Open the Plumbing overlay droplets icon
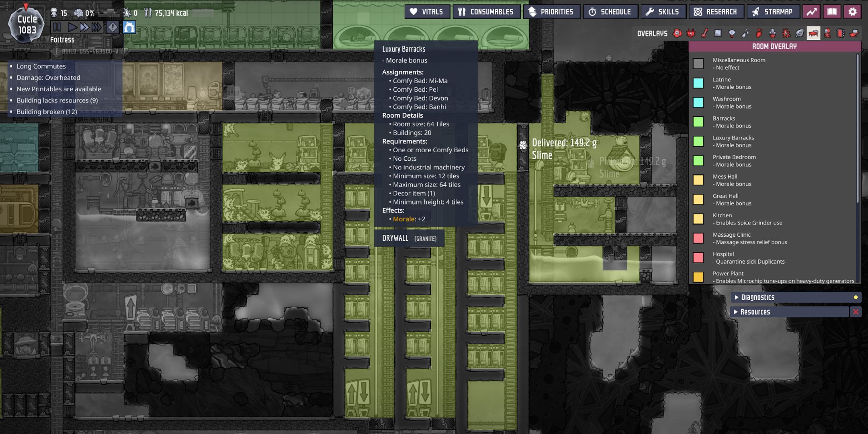868x434 pixels. click(746, 33)
